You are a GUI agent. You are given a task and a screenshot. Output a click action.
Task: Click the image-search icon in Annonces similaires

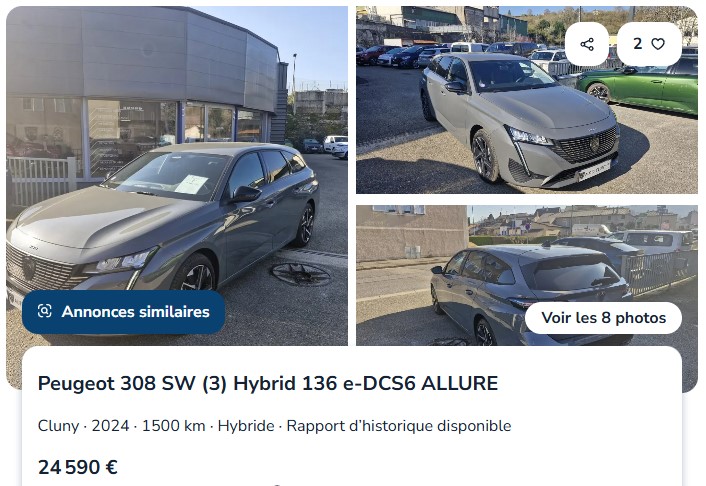click(45, 311)
